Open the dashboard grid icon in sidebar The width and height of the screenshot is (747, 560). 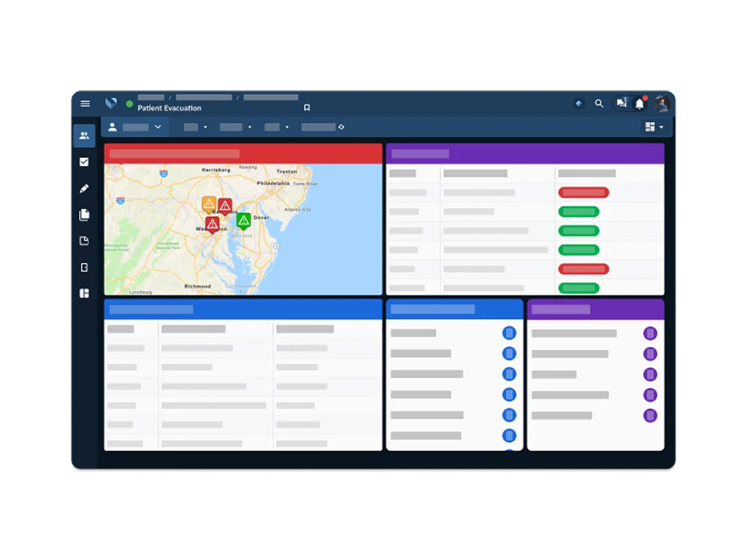(84, 293)
